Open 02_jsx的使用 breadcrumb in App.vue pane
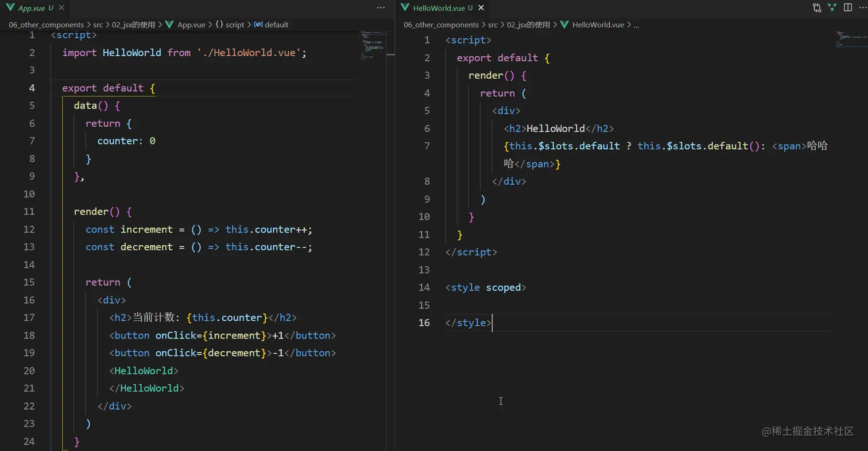The height and width of the screenshot is (451, 868). [133, 25]
